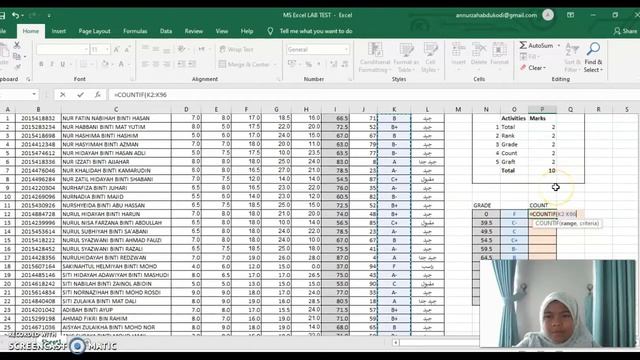Toggle Align Right

pos(167,64)
